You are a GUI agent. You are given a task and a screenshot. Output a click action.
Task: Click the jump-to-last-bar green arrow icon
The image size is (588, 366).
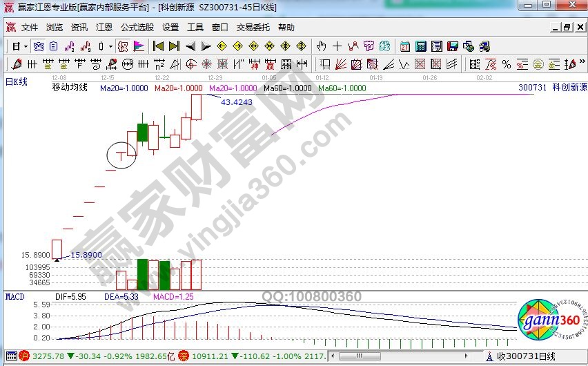tap(173, 46)
